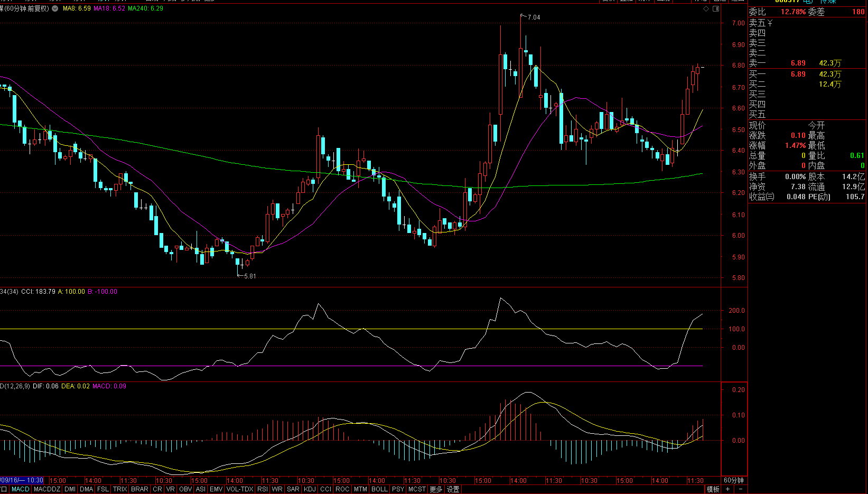Click the 委比 value 12.78%
This screenshot has width=868, height=494.
[793, 12]
